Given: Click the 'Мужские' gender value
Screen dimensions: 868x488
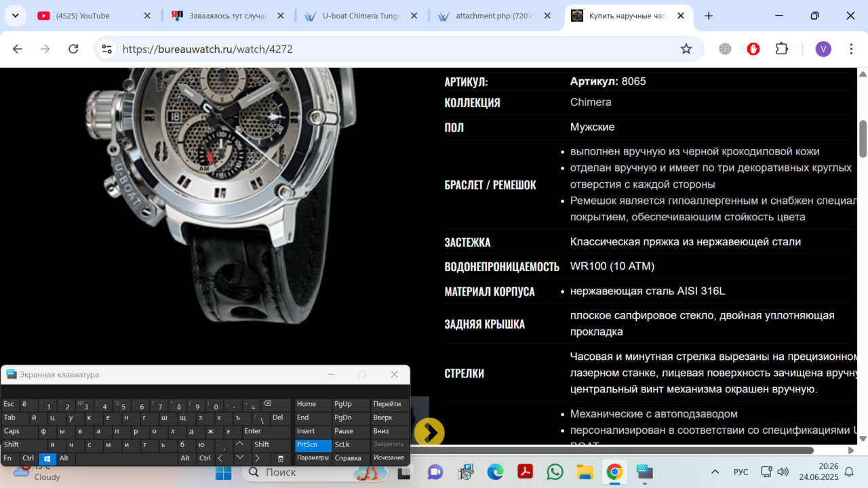Looking at the screenshot, I should (x=593, y=127).
